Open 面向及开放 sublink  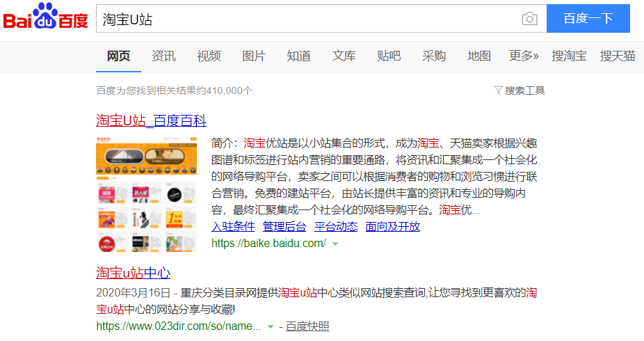coord(393,227)
